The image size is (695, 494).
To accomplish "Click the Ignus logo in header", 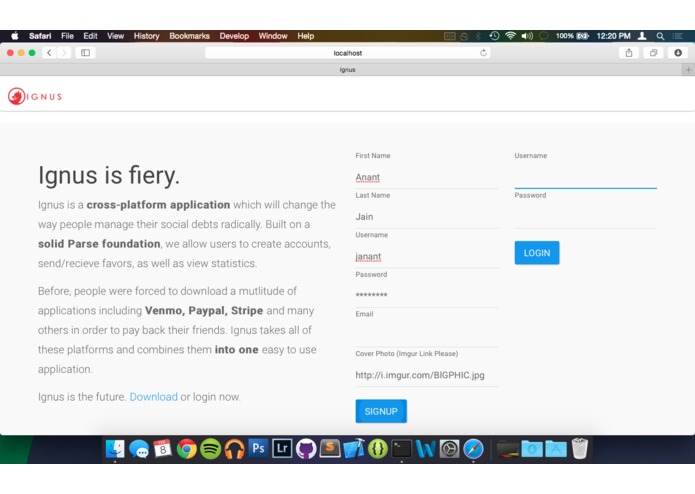I will (x=35, y=96).
